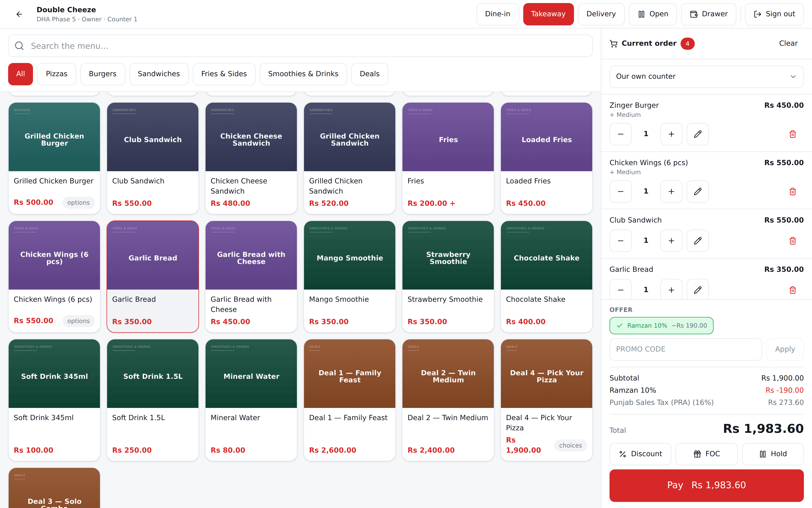Open choices for Deal 4 Pick Your Pizza
The width and height of the screenshot is (812, 508).
(x=570, y=446)
